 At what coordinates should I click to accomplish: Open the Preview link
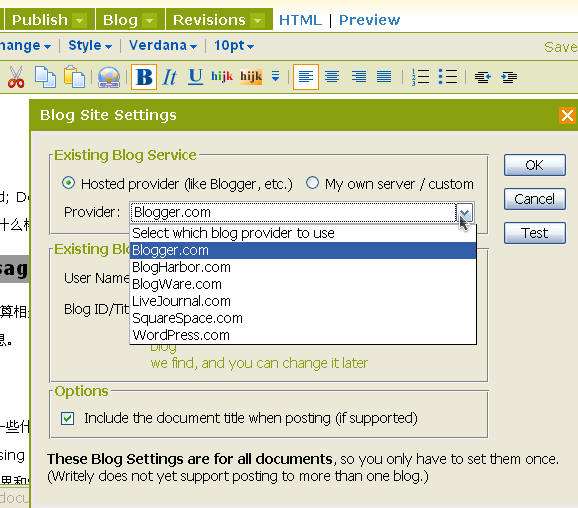[x=369, y=20]
